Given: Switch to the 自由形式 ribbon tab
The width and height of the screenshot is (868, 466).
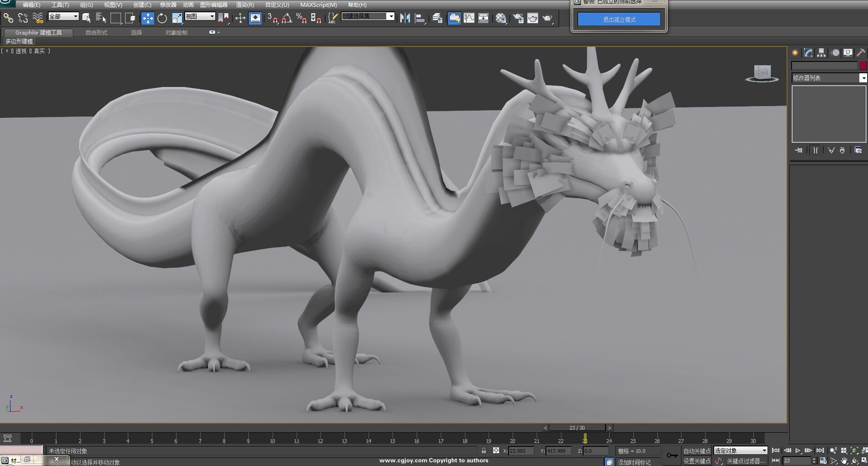Looking at the screenshot, I should [x=96, y=33].
